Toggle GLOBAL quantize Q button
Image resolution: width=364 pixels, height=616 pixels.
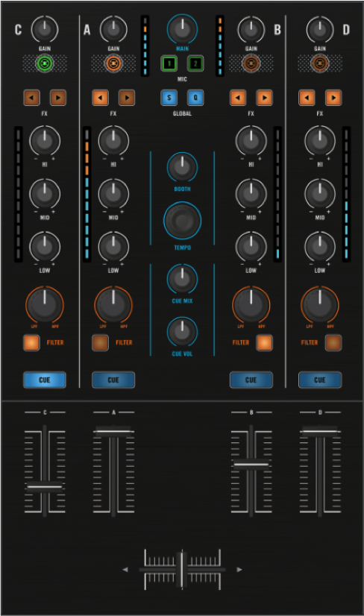point(195,98)
